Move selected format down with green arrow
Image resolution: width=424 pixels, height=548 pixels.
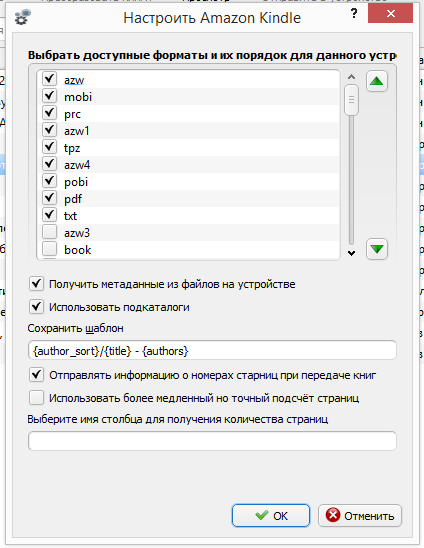point(376,249)
